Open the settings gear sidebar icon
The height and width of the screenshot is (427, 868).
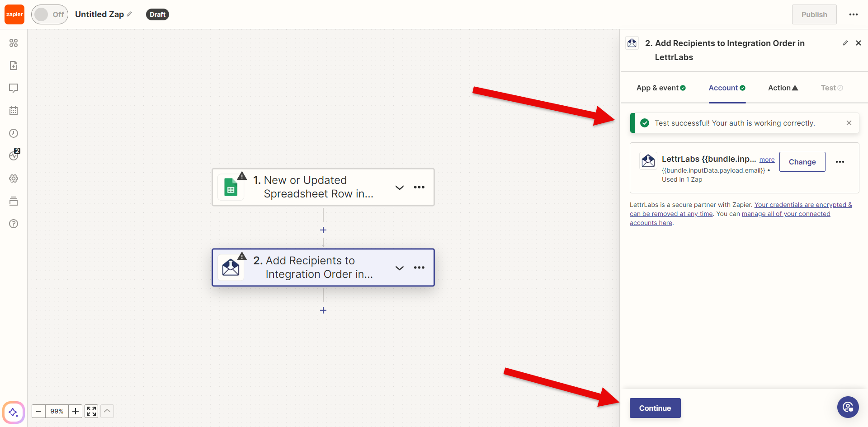coord(14,178)
